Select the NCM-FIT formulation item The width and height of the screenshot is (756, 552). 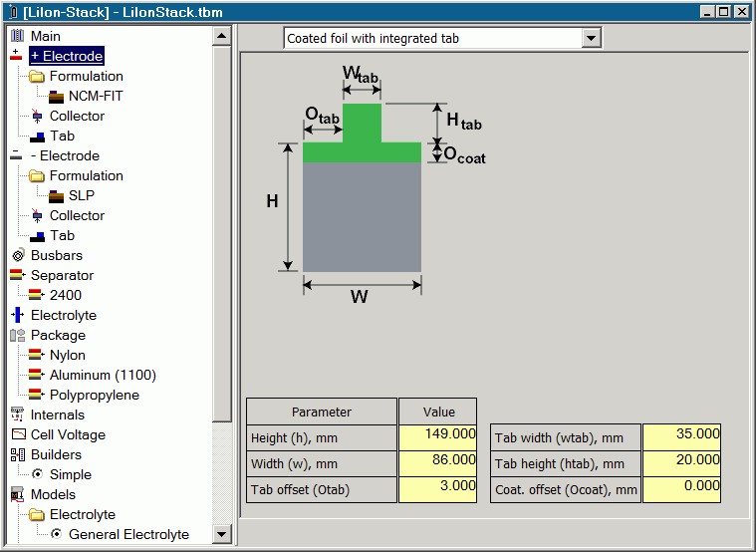pos(96,96)
